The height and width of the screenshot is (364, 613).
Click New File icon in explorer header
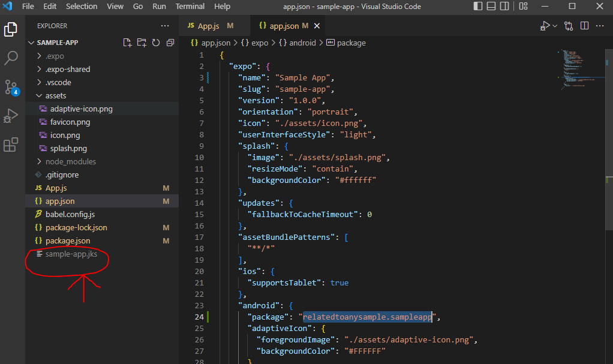point(127,43)
